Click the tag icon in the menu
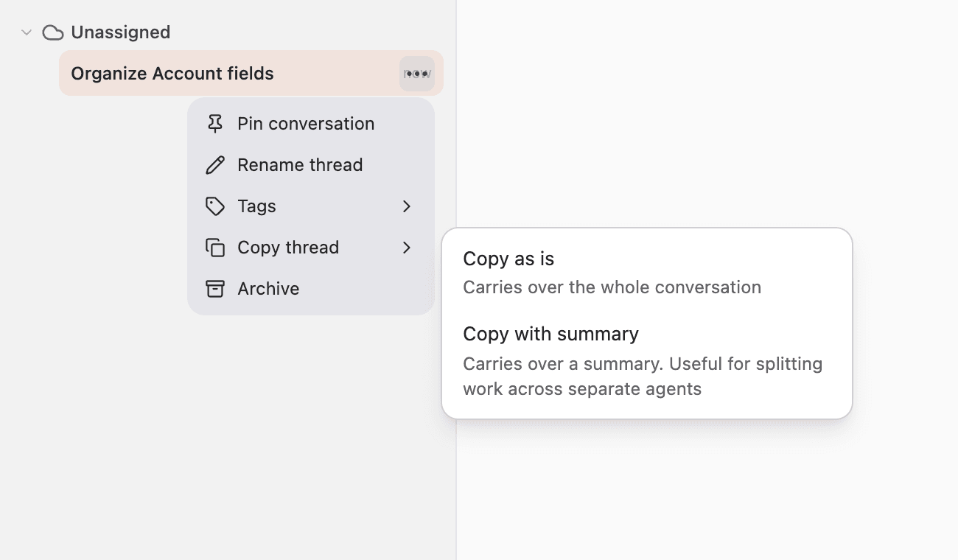The height and width of the screenshot is (560, 958). click(x=215, y=206)
